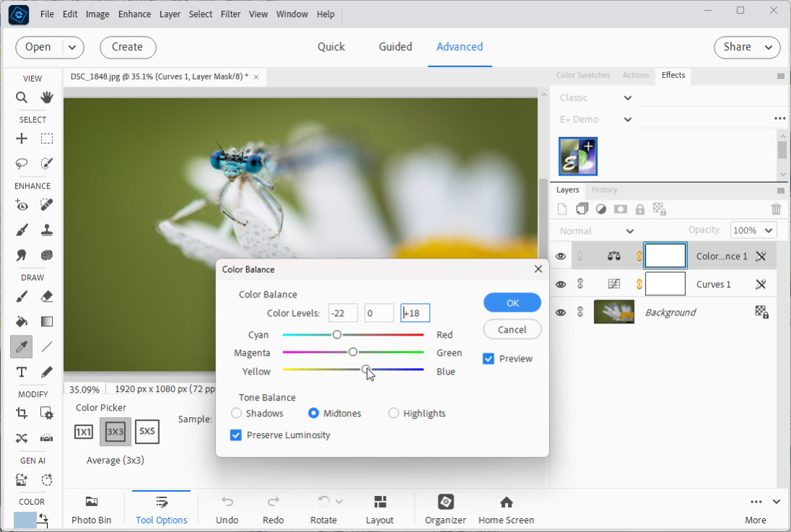791x532 pixels.
Task: Add a layer mask
Action: pyautogui.click(x=621, y=209)
